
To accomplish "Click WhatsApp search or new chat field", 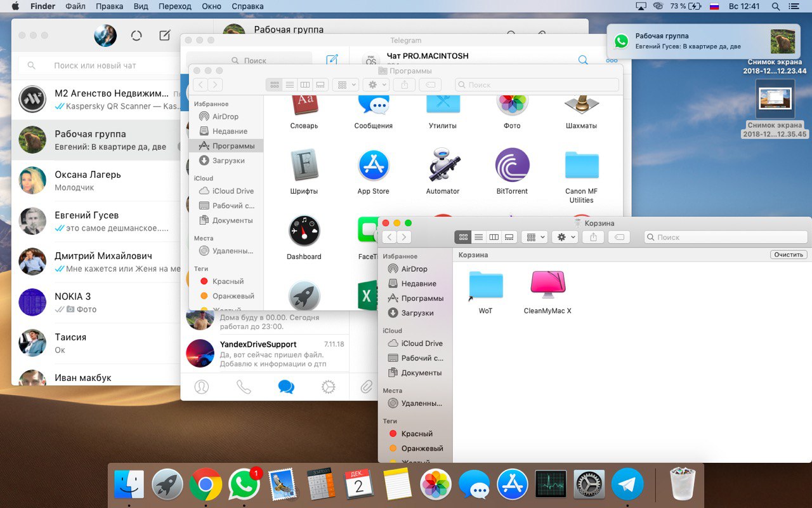I will click(x=98, y=65).
